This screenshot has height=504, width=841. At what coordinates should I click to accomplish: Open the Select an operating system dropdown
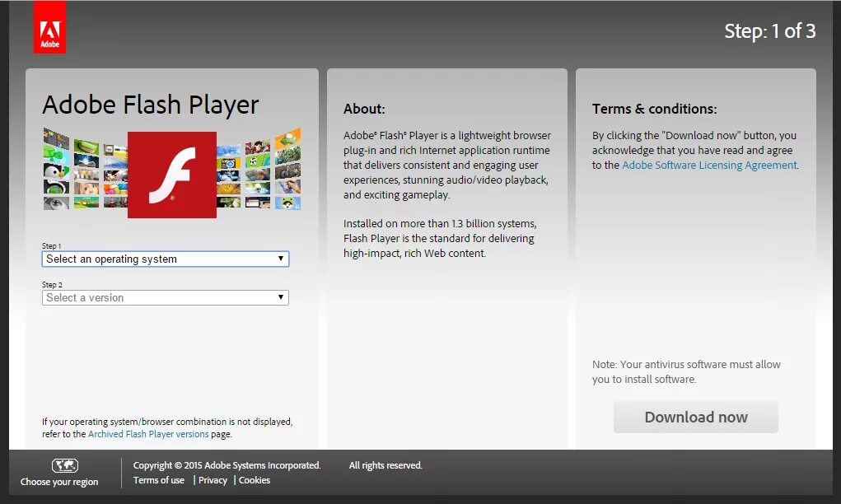(166, 259)
